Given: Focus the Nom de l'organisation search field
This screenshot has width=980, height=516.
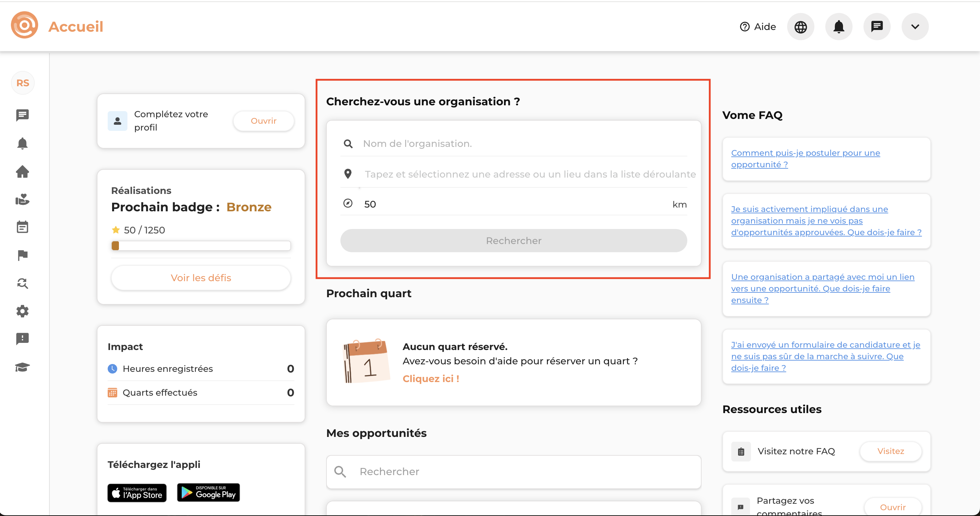Looking at the screenshot, I should 523,144.
